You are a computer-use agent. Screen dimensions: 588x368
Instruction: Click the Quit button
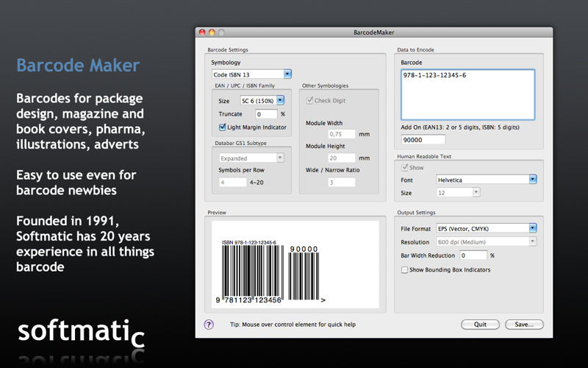[x=480, y=325]
